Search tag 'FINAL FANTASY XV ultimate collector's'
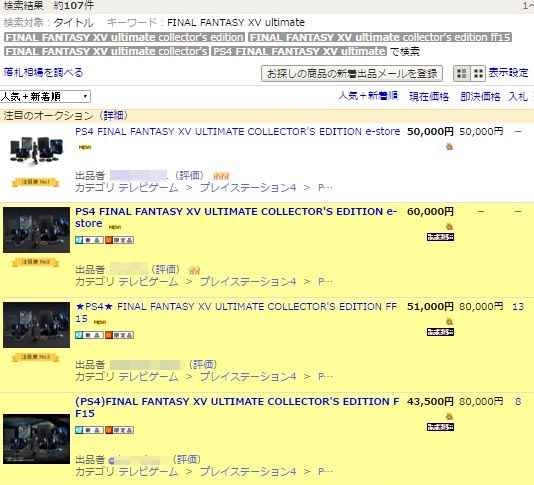 coord(106,51)
